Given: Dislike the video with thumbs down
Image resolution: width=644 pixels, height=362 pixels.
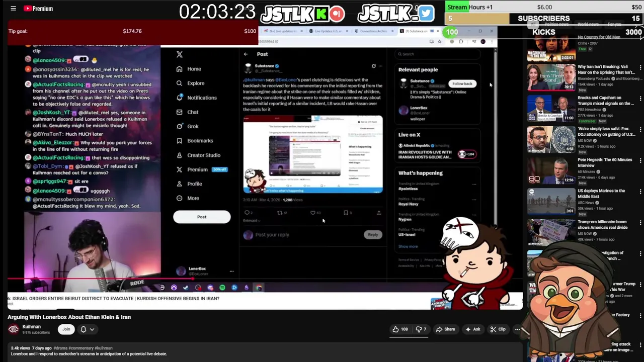Looking at the screenshot, I should (422, 329).
